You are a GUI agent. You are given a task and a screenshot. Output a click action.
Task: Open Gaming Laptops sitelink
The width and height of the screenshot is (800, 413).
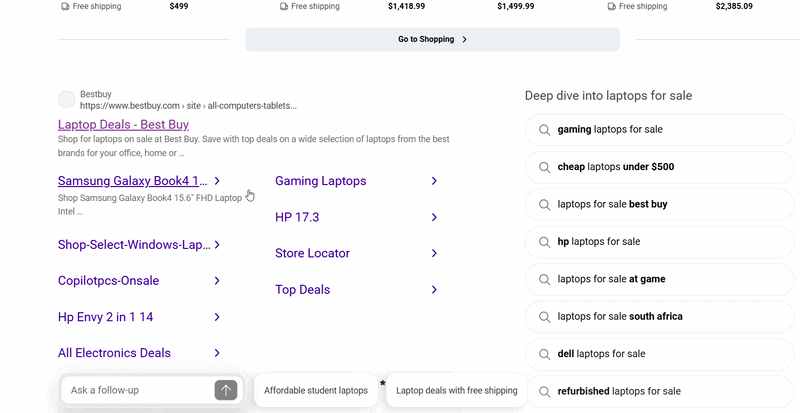(320, 181)
